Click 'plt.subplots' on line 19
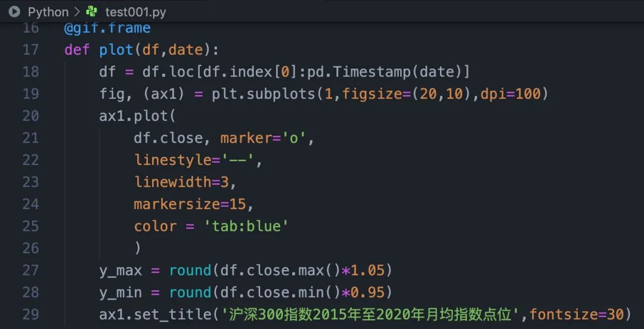Viewport: 644px width, 329px height. [x=264, y=95]
